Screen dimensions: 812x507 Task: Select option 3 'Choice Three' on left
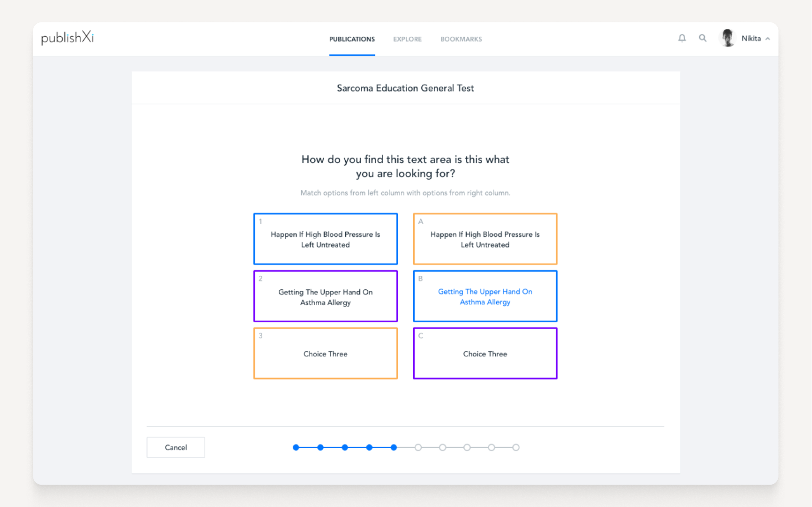(325, 353)
